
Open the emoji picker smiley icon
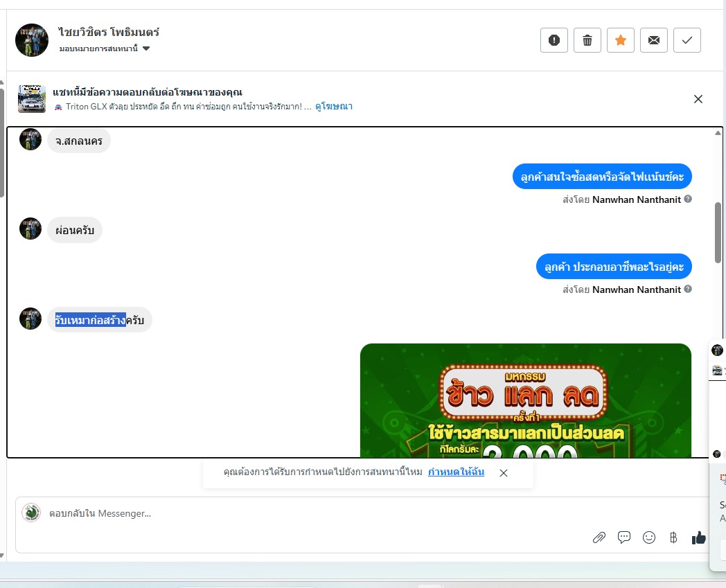point(649,537)
